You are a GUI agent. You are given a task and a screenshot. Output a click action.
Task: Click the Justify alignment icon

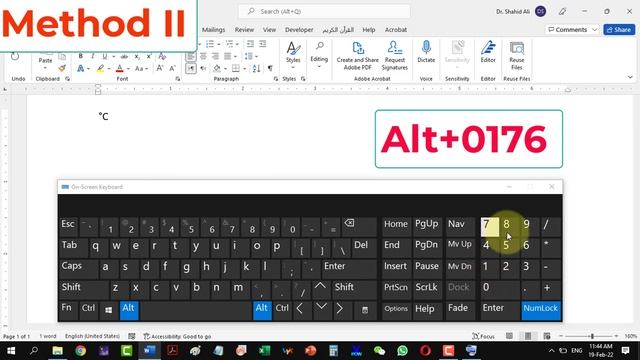228,56
